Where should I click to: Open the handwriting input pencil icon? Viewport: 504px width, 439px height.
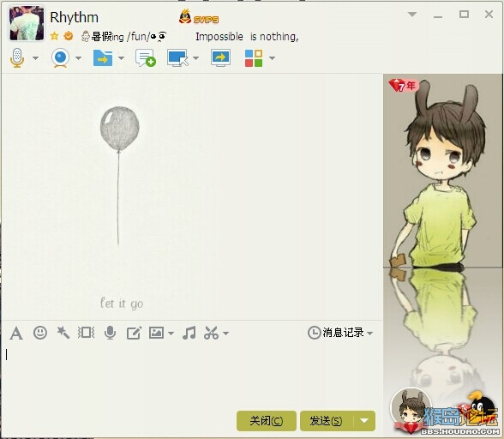tap(134, 333)
